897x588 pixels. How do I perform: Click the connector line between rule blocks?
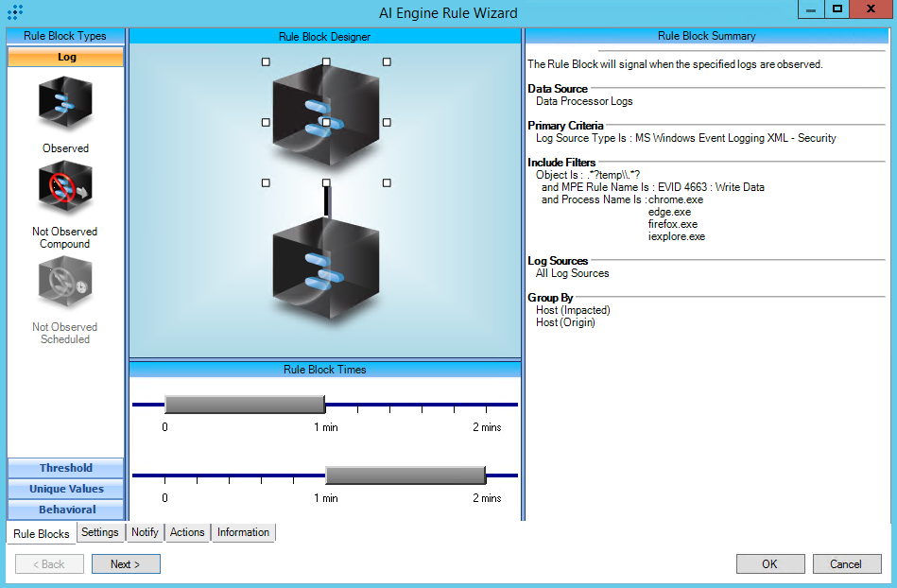click(x=327, y=200)
